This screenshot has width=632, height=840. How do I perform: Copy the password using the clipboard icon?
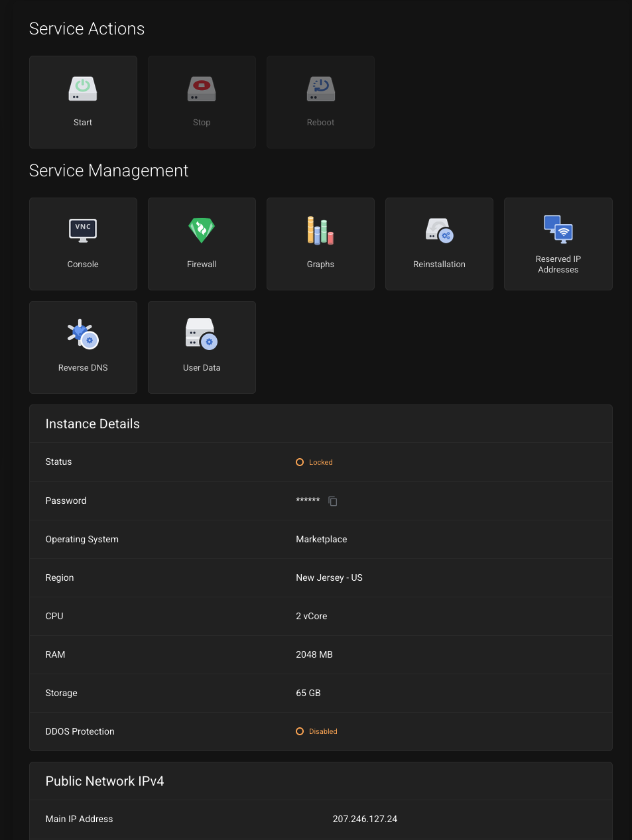(333, 501)
